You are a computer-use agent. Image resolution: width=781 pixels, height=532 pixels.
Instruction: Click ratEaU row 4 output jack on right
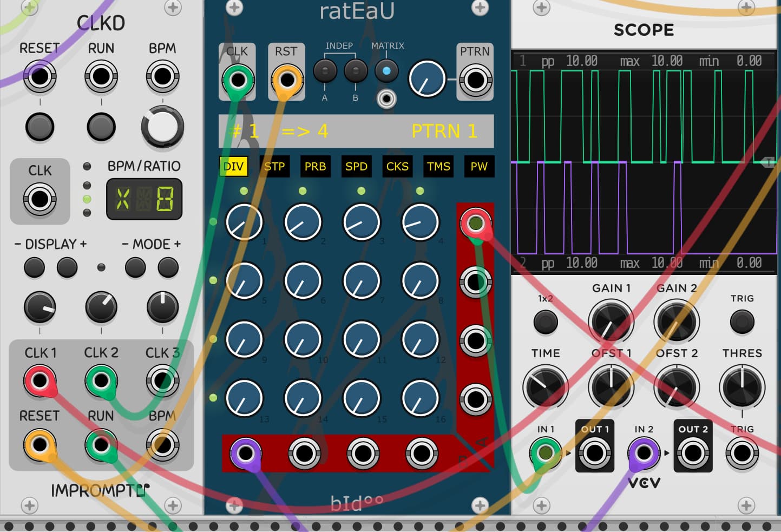click(476, 399)
